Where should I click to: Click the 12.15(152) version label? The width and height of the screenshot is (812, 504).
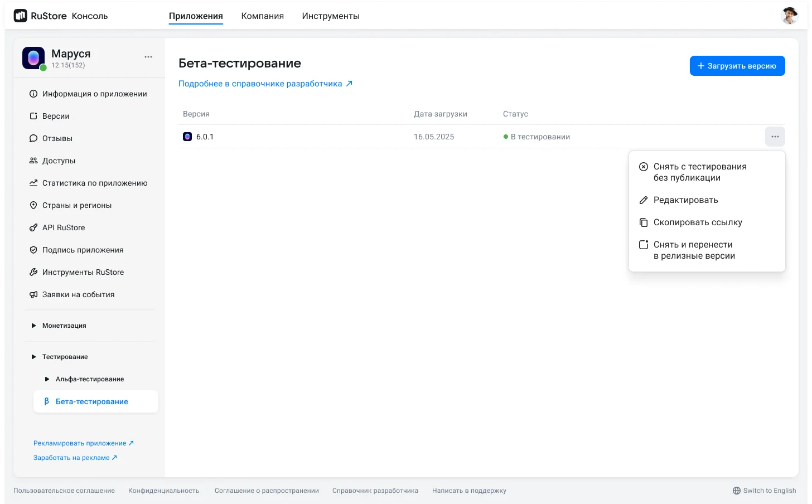[68, 65]
